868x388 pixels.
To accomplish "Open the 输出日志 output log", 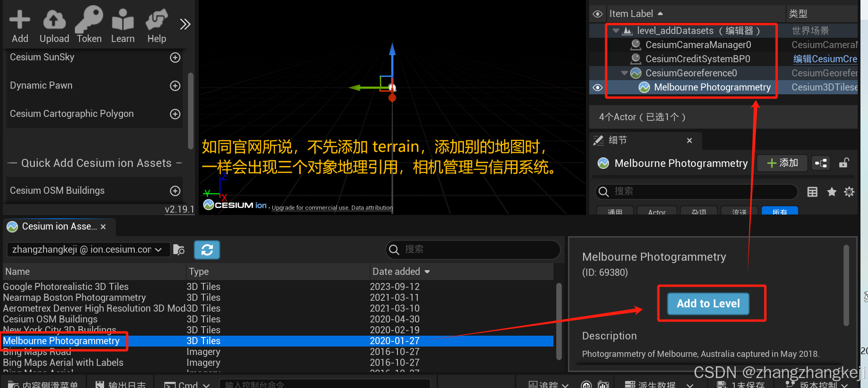I will [x=121, y=384].
